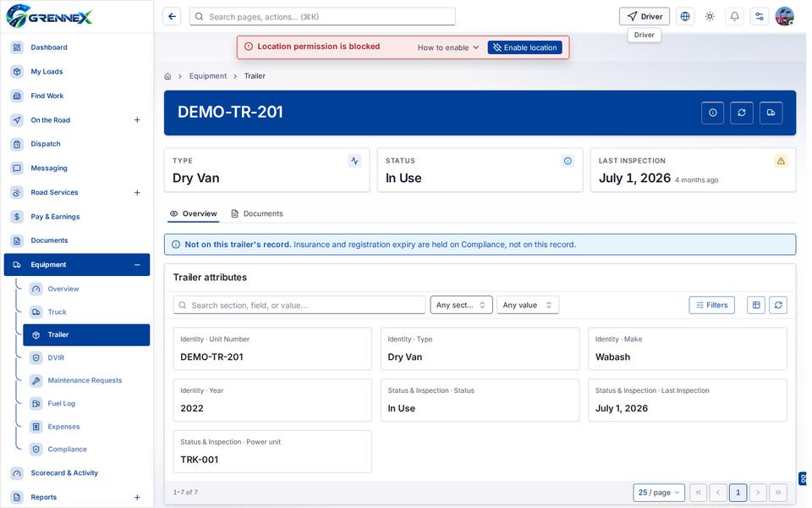Open My Loads in the sidebar
Viewport: 812px width, 508px height.
77,71
